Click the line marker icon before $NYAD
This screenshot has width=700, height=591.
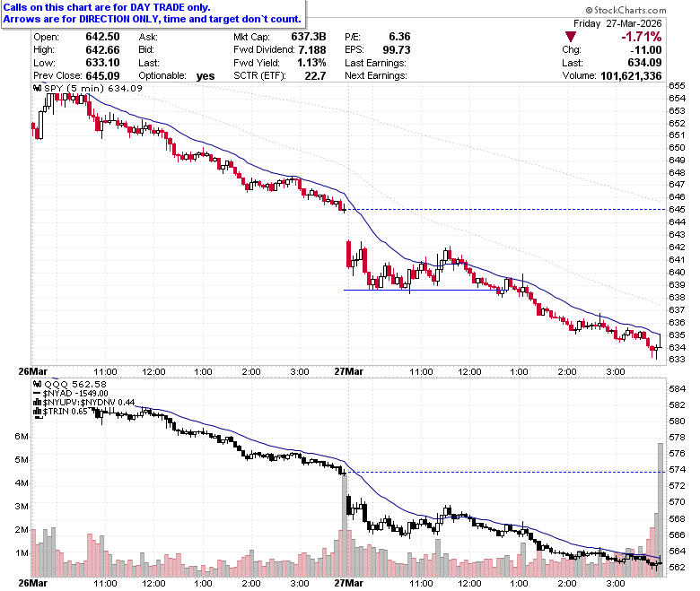38,394
